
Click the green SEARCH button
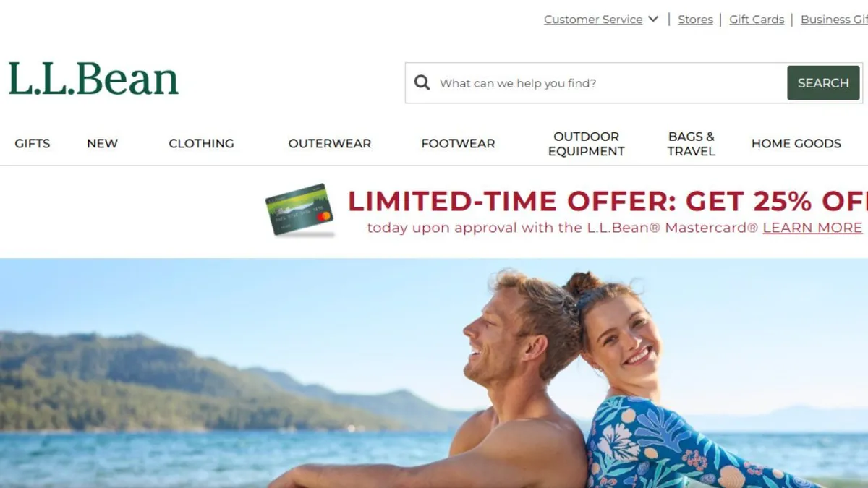[823, 83]
